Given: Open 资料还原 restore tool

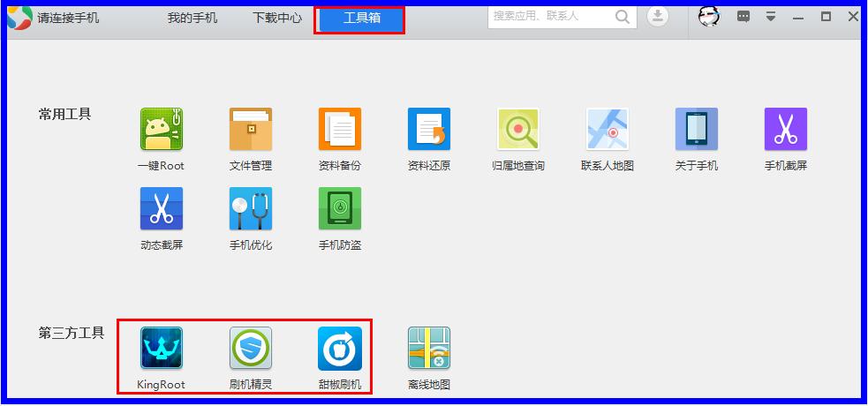Looking at the screenshot, I should click(x=429, y=129).
